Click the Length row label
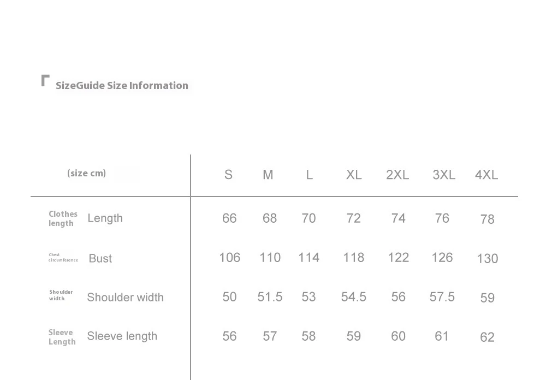Screen dimensions: 546x392 click(105, 218)
